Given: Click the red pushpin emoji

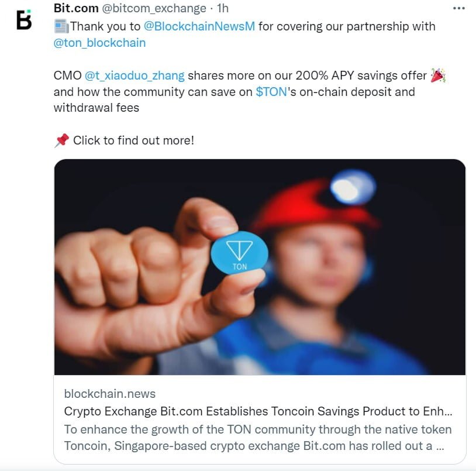Looking at the screenshot, I should pyautogui.click(x=61, y=140).
